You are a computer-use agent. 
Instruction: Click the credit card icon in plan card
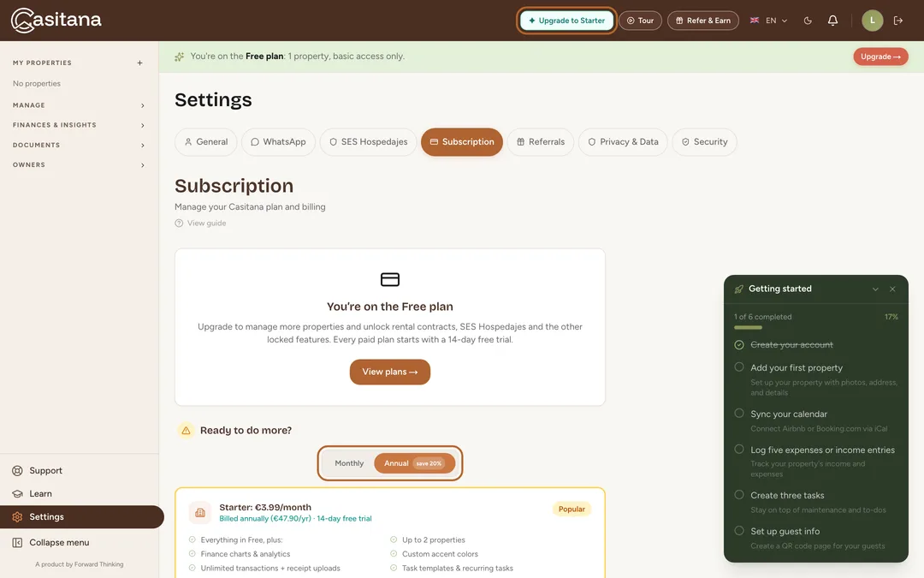(390, 279)
